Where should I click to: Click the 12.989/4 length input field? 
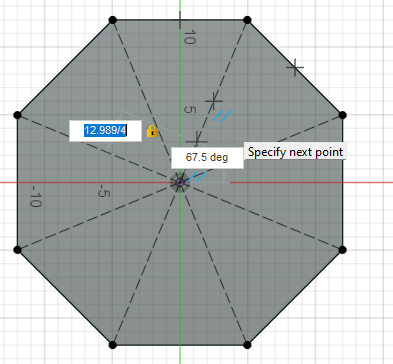[105, 131]
